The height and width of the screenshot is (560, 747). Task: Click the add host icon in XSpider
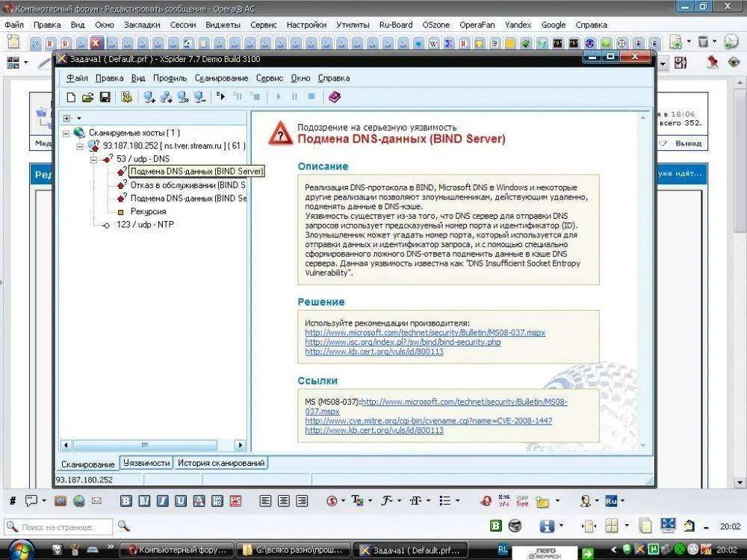[x=149, y=97]
